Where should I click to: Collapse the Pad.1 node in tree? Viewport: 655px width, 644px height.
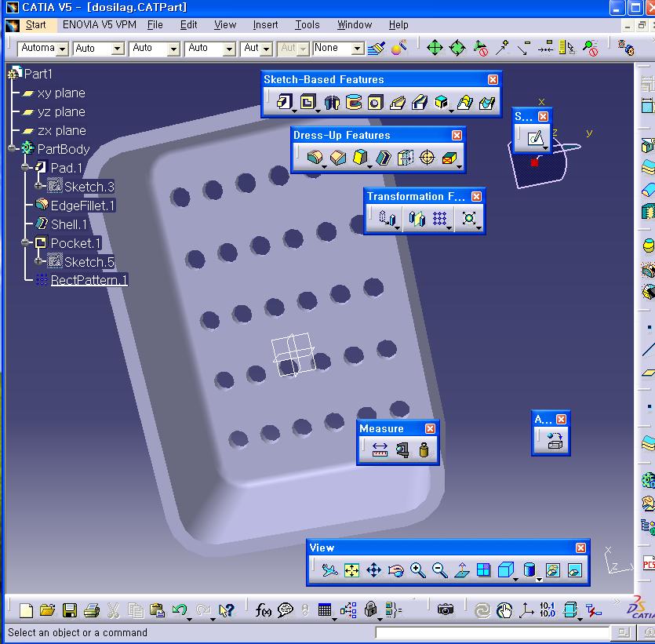(x=26, y=168)
